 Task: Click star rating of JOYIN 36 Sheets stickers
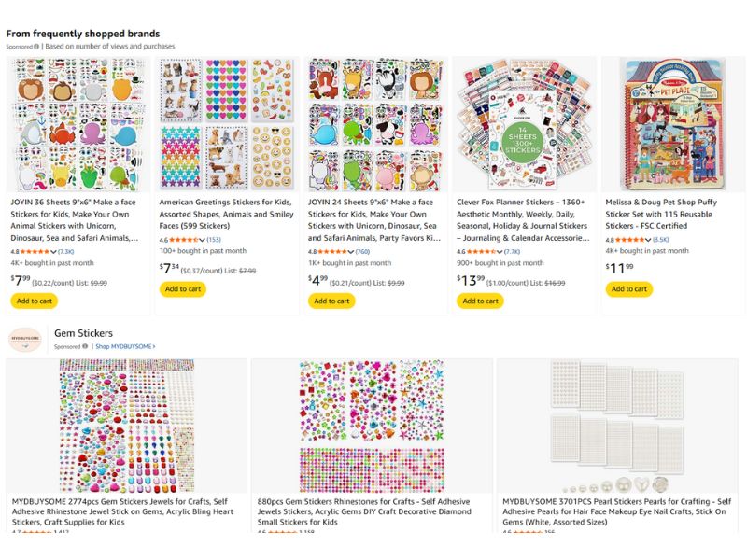35,251
